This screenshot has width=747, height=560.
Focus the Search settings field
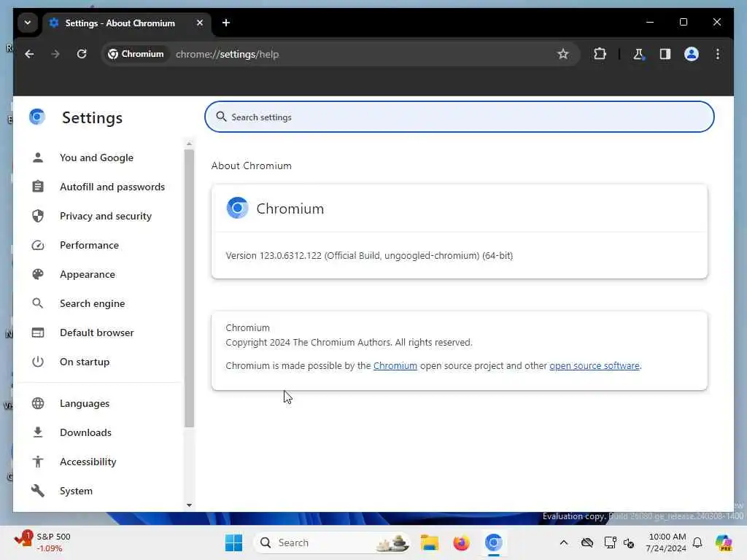460,117
